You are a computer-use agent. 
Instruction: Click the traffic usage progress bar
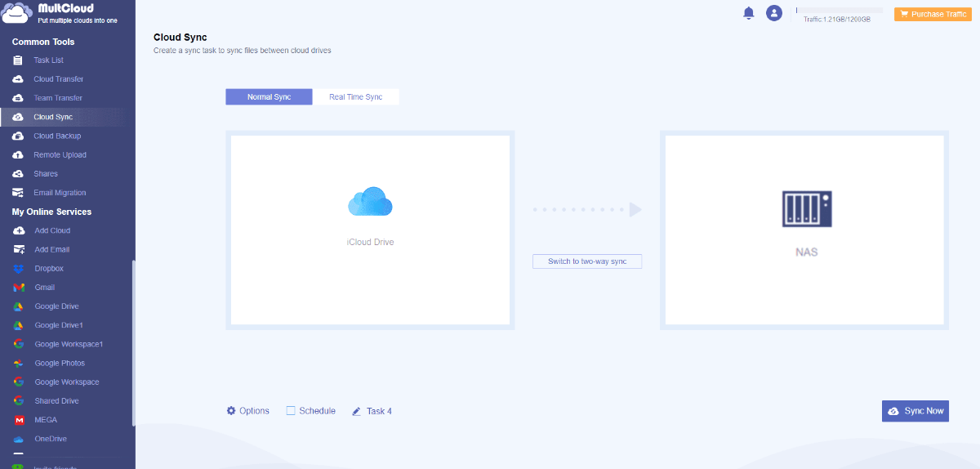click(x=840, y=10)
